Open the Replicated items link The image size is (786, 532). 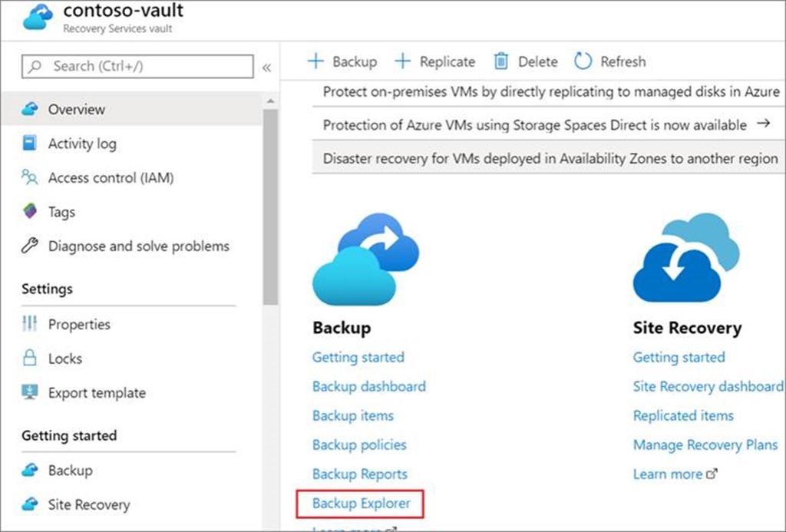[x=683, y=415]
